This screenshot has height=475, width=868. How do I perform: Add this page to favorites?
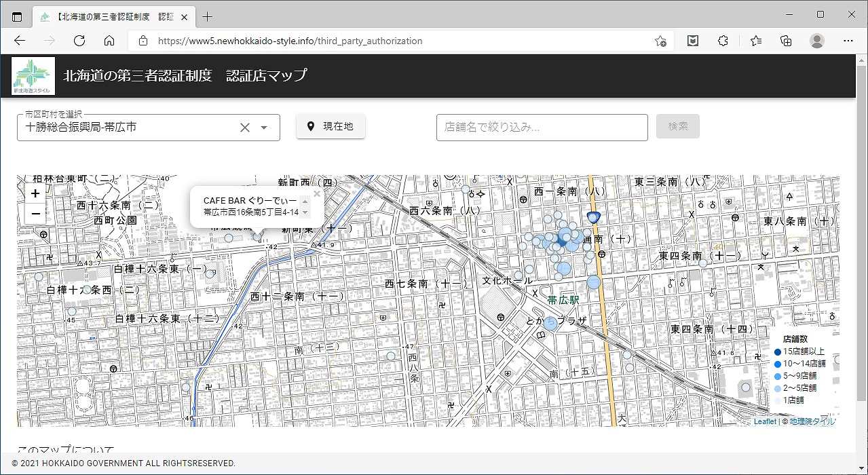pyautogui.click(x=660, y=41)
